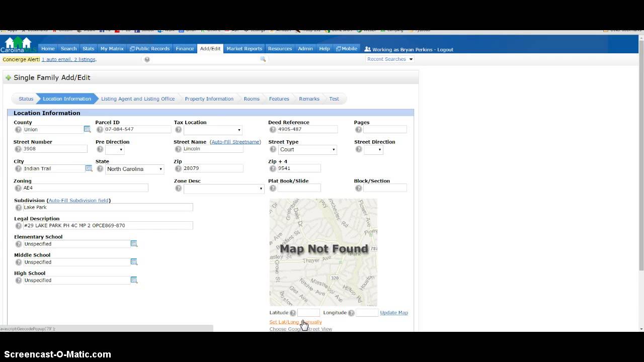644x362 pixels.
Task: Go to the Remarks tab
Action: coord(309,99)
